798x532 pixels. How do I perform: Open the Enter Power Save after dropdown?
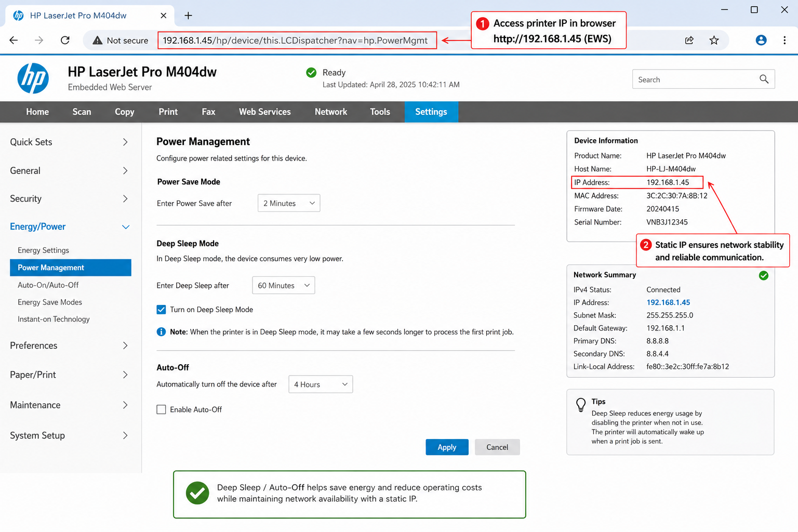(289, 203)
